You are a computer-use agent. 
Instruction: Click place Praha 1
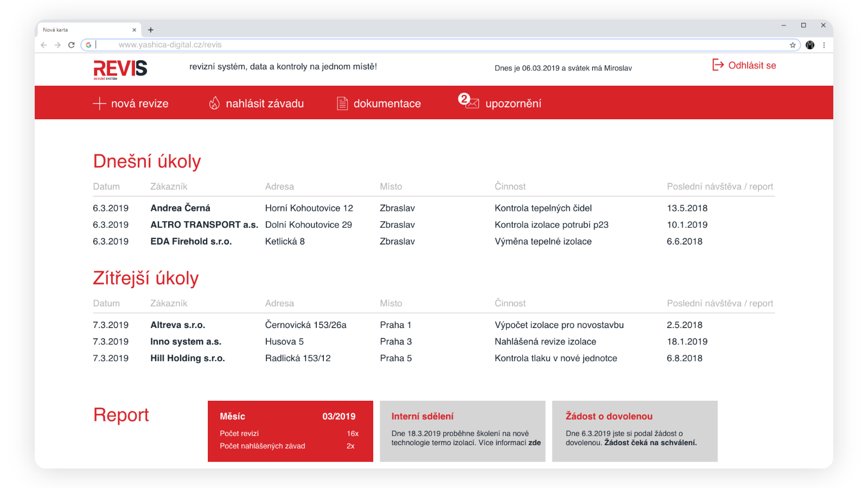click(x=395, y=325)
